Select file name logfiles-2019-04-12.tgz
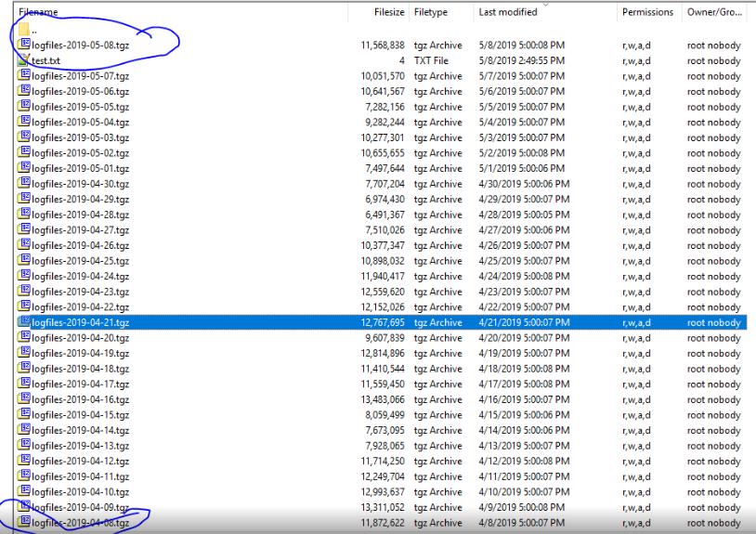Viewport: 756px width, 534px height. click(81, 462)
